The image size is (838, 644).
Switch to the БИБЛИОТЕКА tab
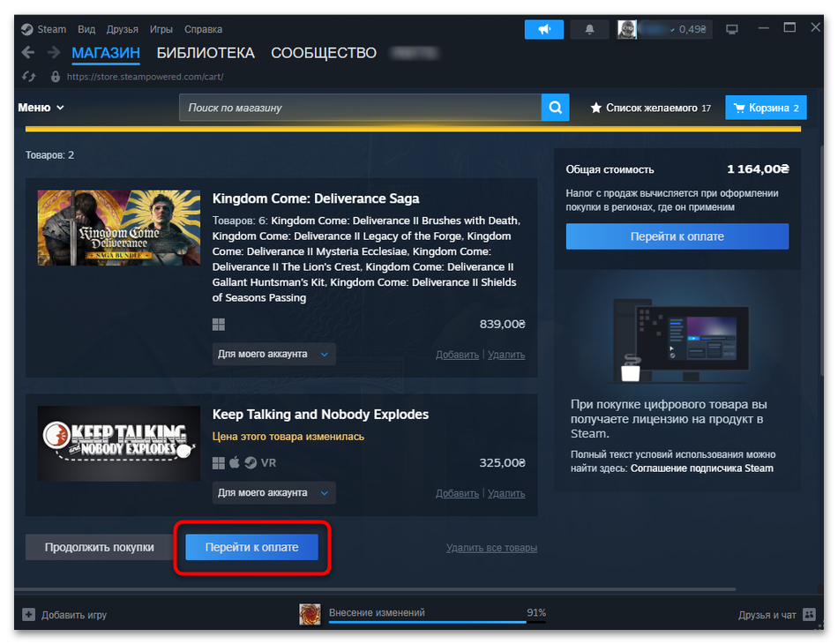tap(206, 53)
